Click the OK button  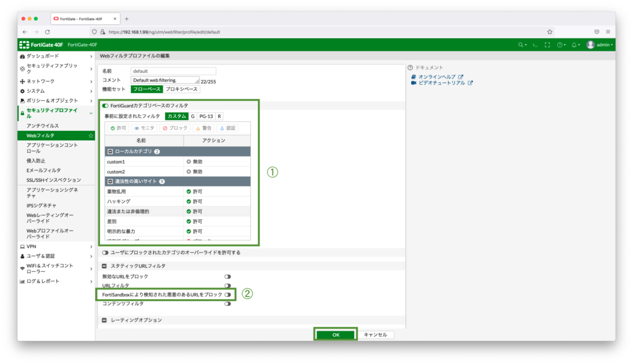[336, 335]
